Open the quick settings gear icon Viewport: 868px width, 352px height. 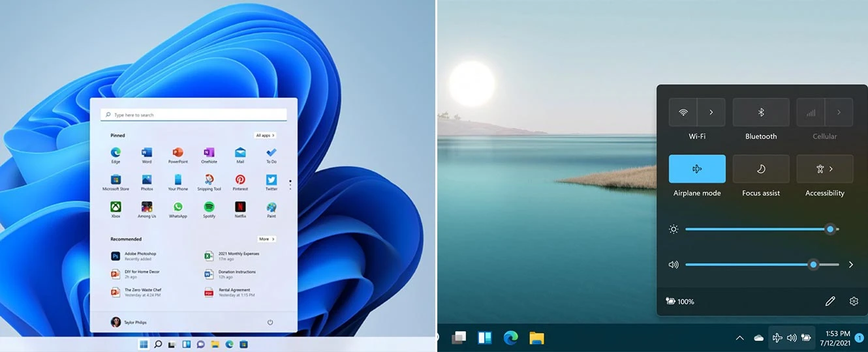tap(854, 301)
